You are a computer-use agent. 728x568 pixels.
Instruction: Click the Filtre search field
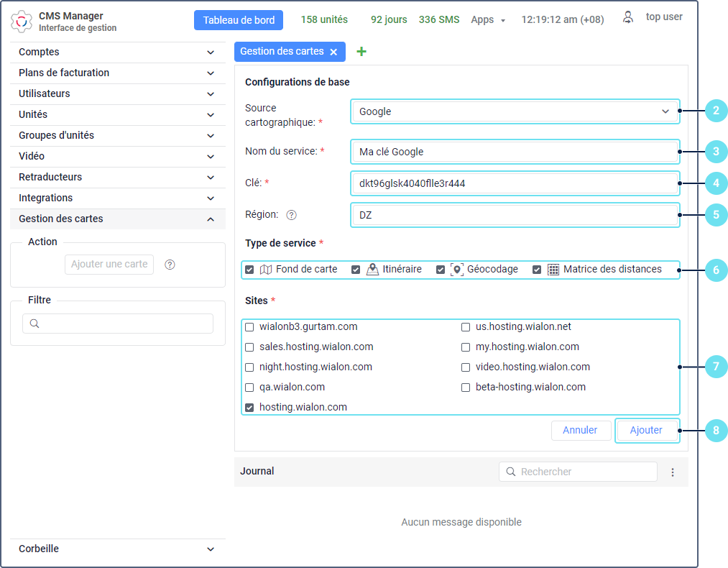click(x=118, y=324)
